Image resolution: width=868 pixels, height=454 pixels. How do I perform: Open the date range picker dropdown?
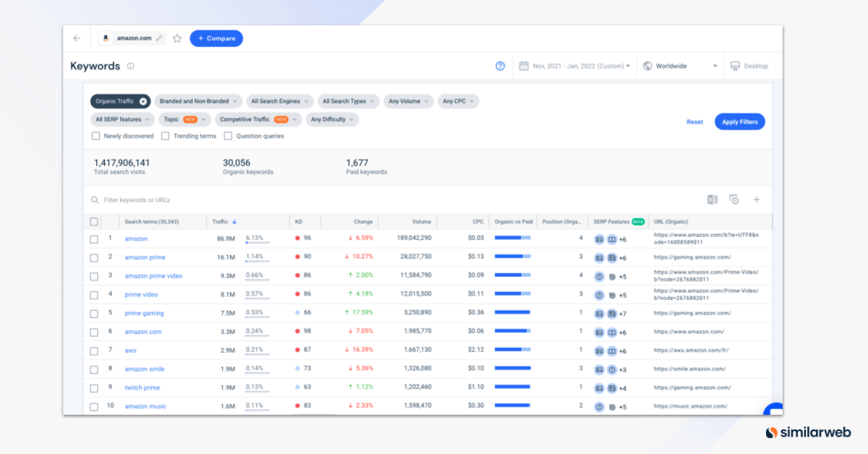point(575,66)
